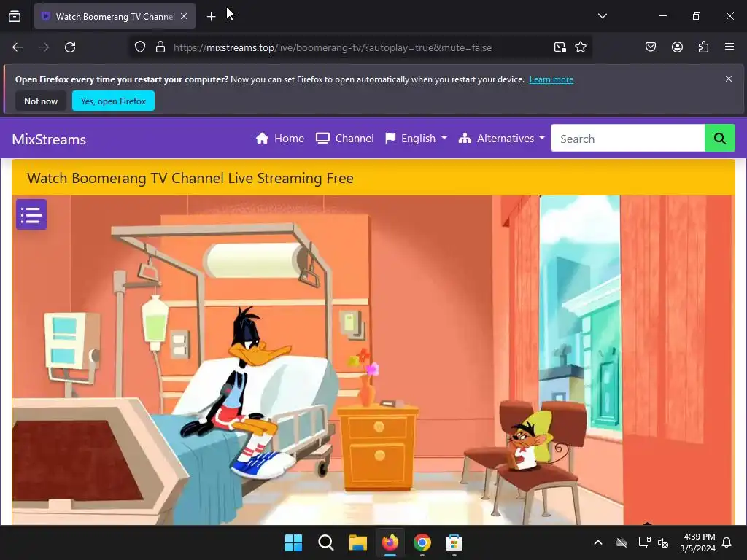Reload the current page
This screenshot has width=747, height=560.
pyautogui.click(x=70, y=47)
